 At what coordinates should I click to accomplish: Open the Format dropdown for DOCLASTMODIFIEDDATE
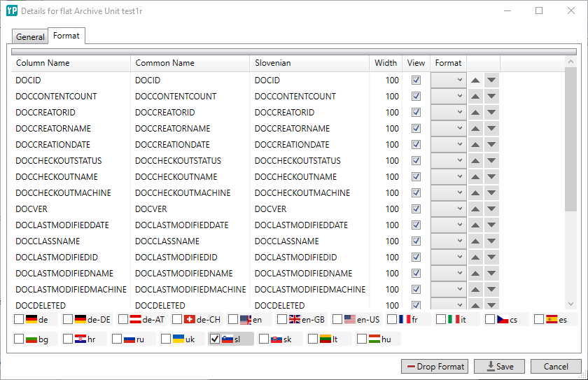click(x=449, y=225)
